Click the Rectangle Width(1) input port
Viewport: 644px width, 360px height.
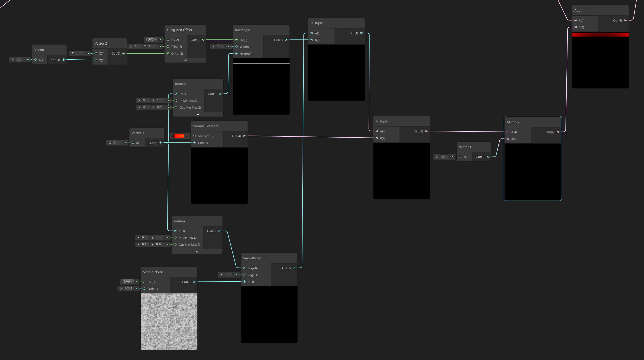pos(236,47)
